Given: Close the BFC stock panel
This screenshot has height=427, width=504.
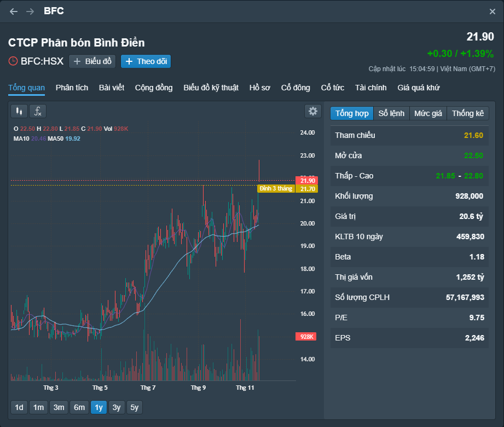Looking at the screenshot, I should coord(492,12).
